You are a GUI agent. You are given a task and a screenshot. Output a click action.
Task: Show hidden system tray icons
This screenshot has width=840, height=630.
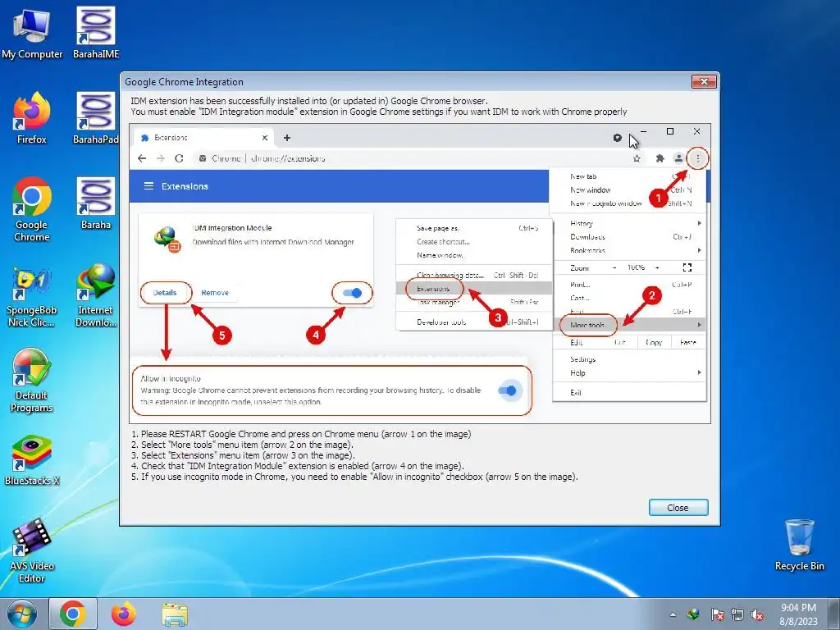pos(673,615)
